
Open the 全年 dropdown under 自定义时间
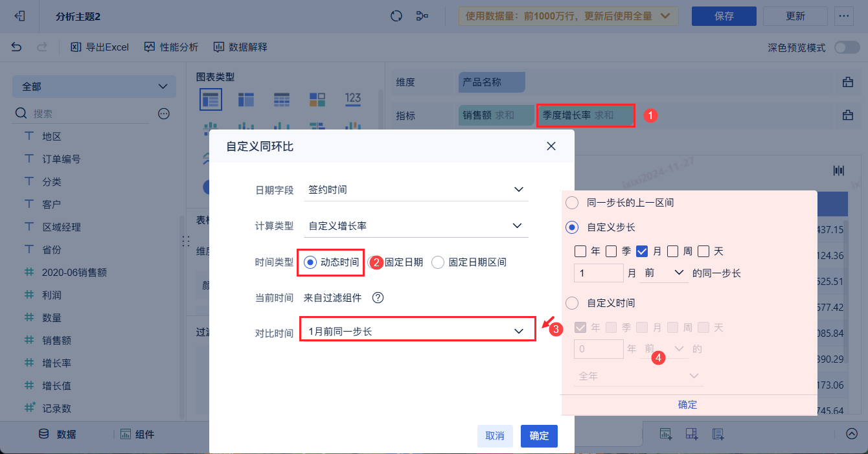pos(638,376)
